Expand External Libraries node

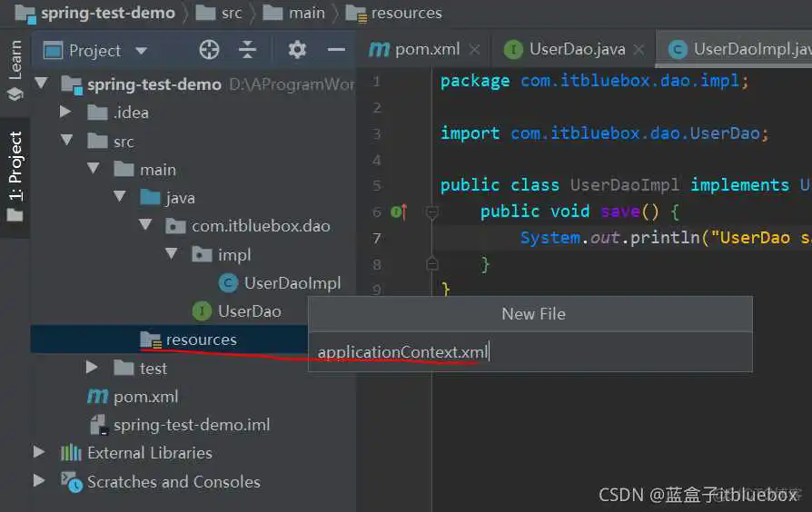(x=39, y=452)
